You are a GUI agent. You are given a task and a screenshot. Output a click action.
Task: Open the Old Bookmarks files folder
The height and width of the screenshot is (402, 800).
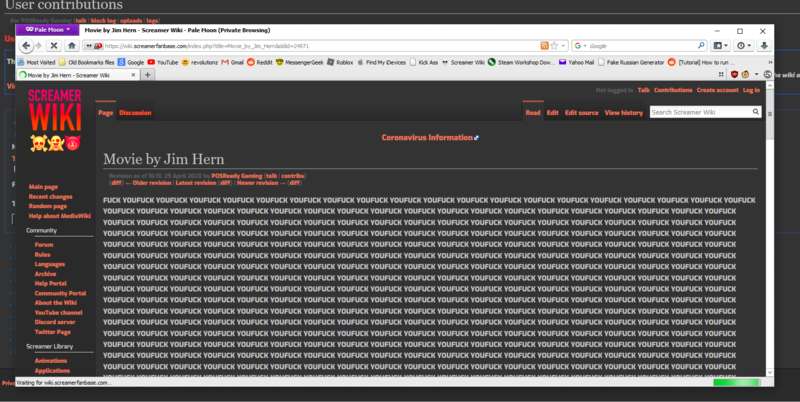point(86,62)
